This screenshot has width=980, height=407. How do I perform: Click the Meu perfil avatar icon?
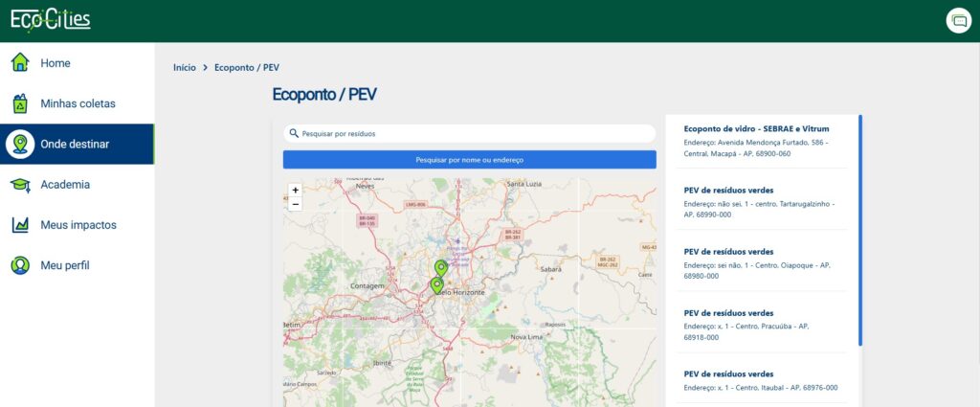click(19, 265)
